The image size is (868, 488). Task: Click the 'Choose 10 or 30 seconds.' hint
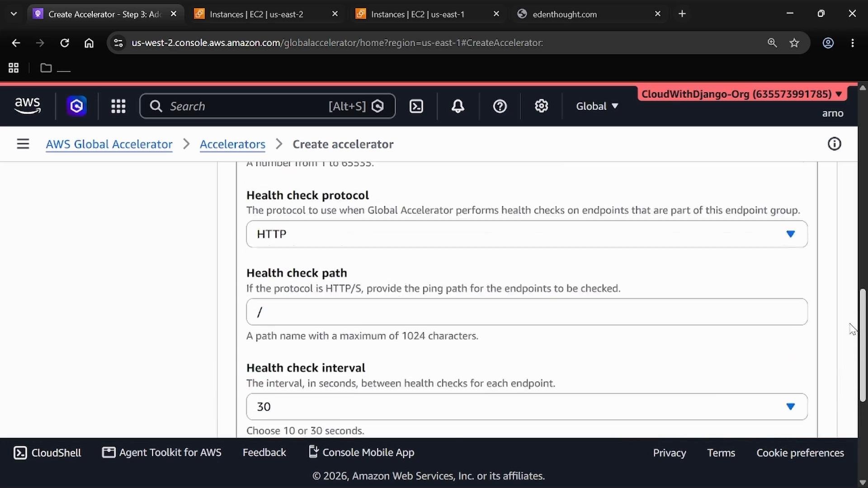[x=305, y=431]
